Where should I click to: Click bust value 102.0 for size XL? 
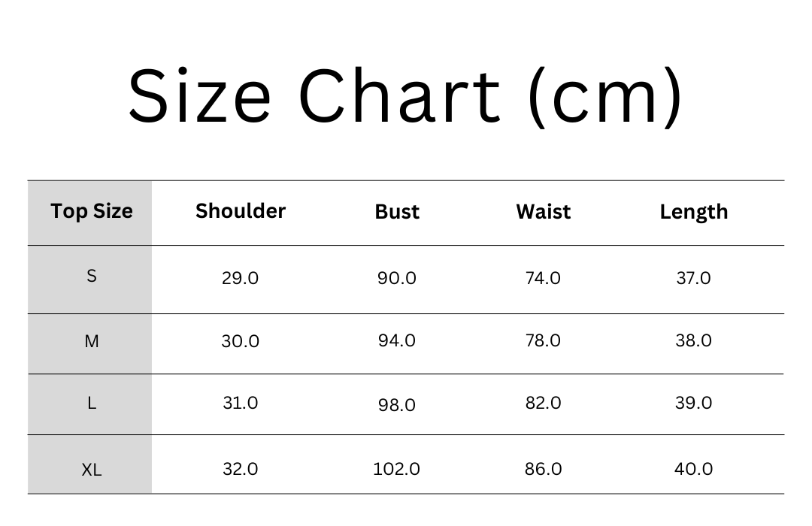397,469
